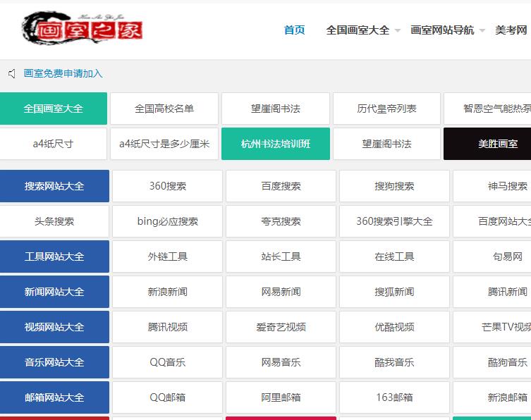Open the 站长工具 link
This screenshot has height=420, width=531.
click(281, 257)
